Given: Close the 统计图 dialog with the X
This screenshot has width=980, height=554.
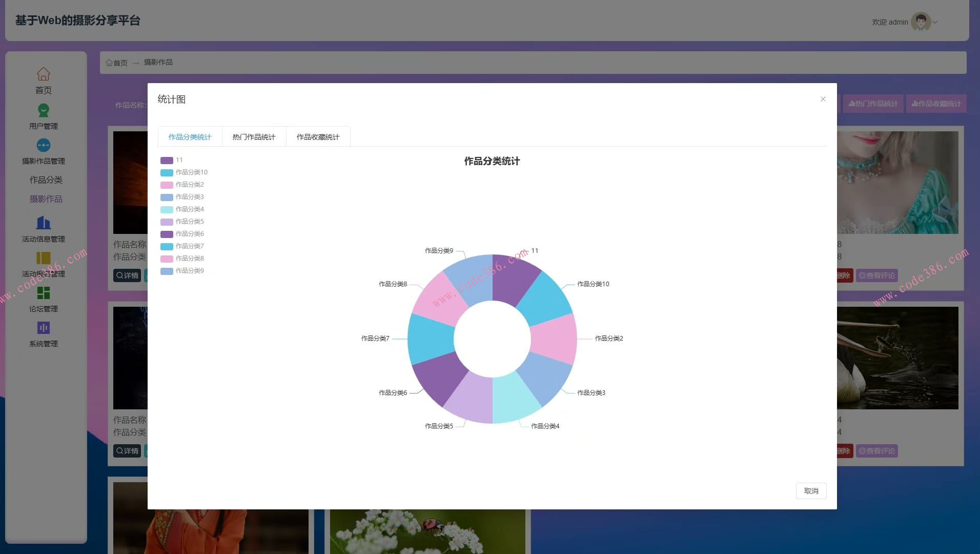Looking at the screenshot, I should (823, 99).
